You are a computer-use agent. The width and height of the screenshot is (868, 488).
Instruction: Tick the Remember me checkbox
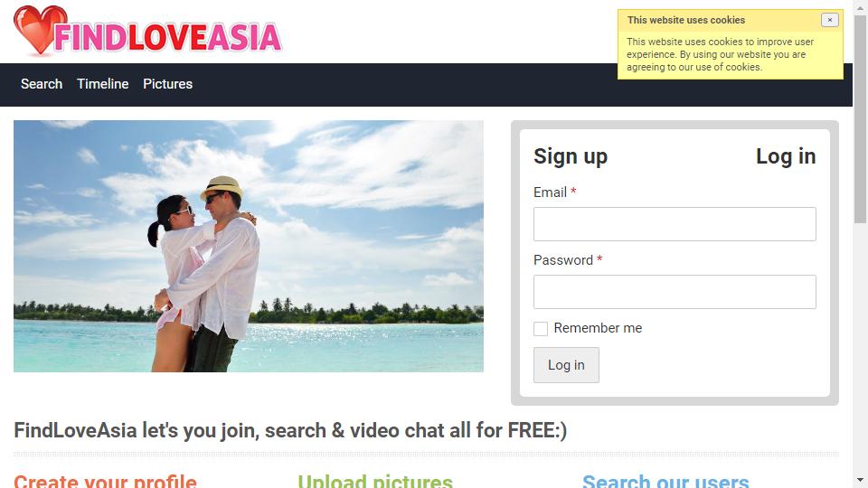click(541, 329)
